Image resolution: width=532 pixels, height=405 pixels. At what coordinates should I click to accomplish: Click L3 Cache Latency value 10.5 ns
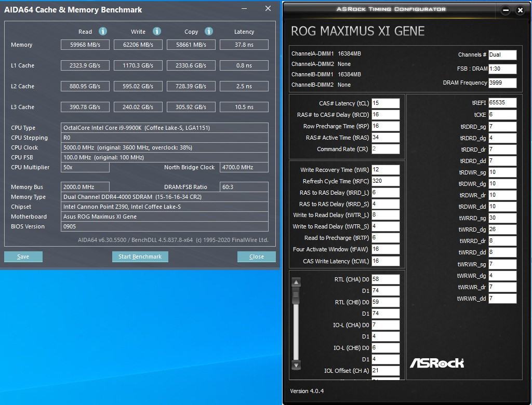point(244,107)
